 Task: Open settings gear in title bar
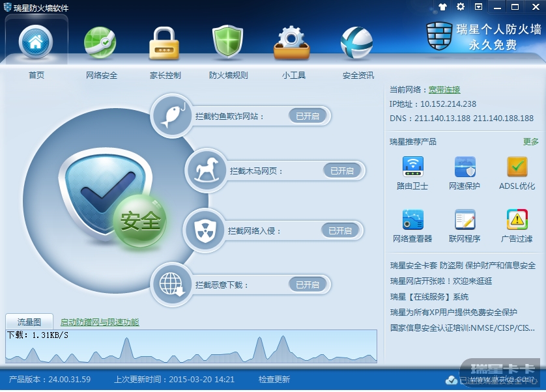(461, 7)
